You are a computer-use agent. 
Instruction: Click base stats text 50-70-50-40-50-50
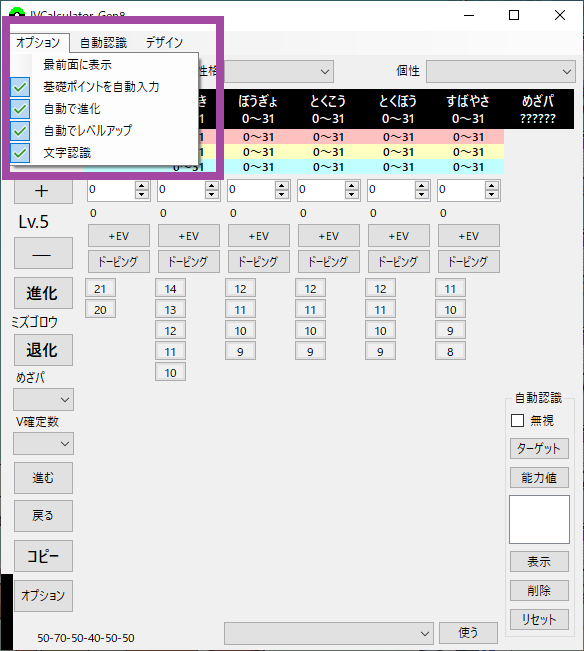click(x=86, y=638)
